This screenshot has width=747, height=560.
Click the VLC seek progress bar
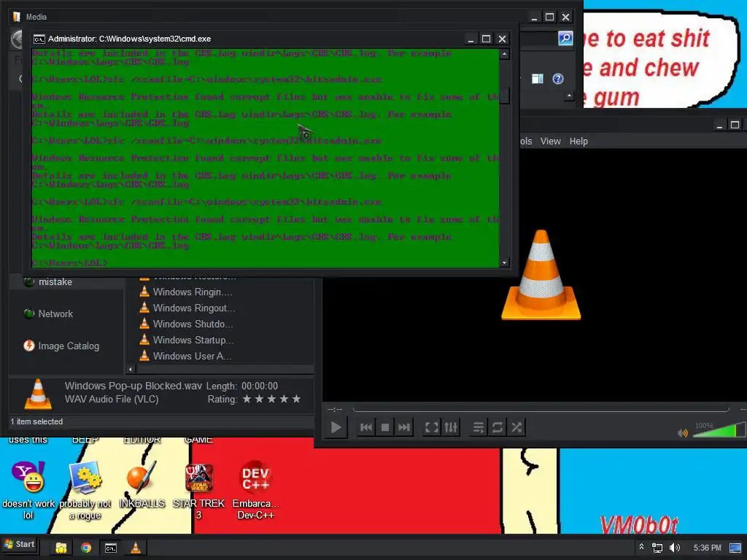pos(541,409)
